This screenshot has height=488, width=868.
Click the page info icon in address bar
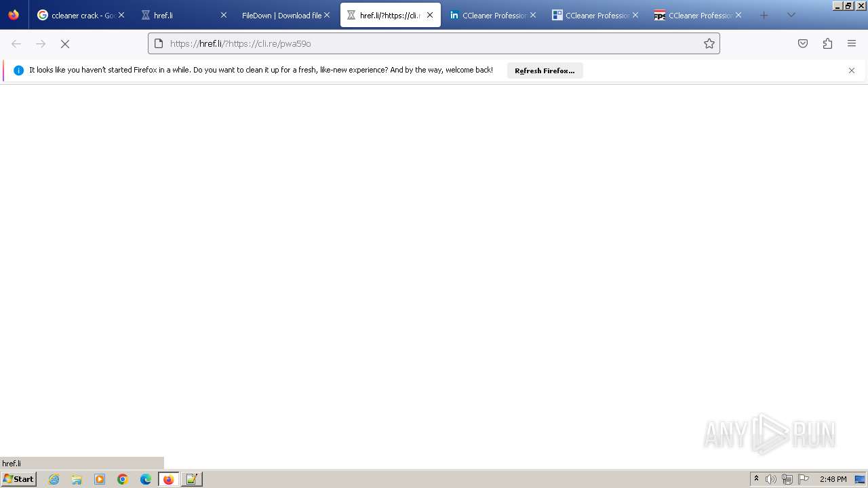tap(159, 43)
